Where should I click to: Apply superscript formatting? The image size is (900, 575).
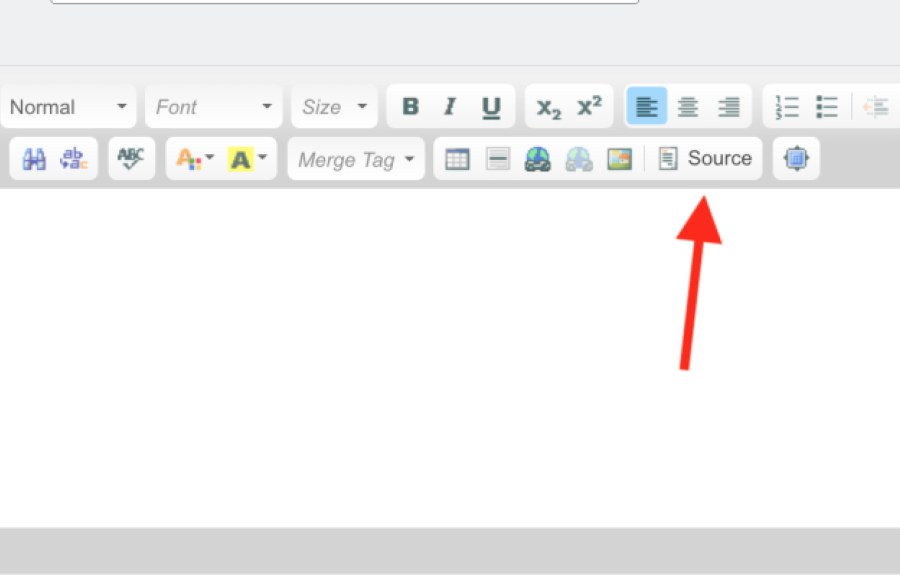point(589,107)
